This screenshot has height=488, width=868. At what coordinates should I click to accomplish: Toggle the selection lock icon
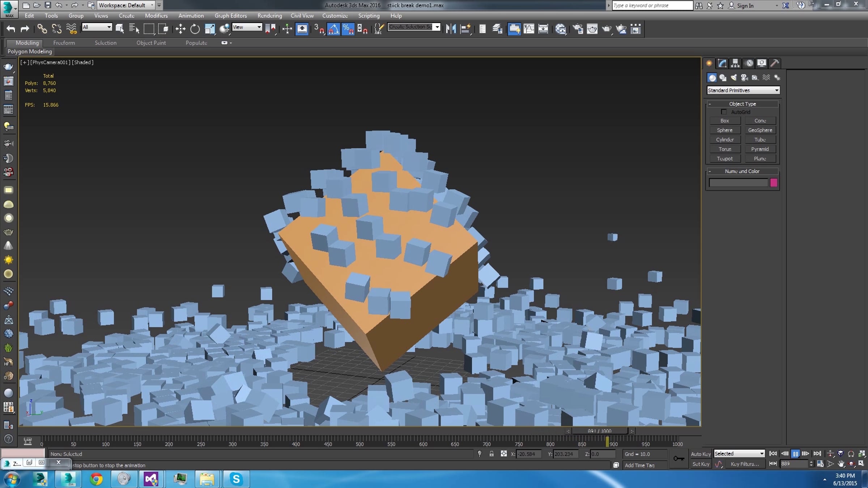pos(492,454)
